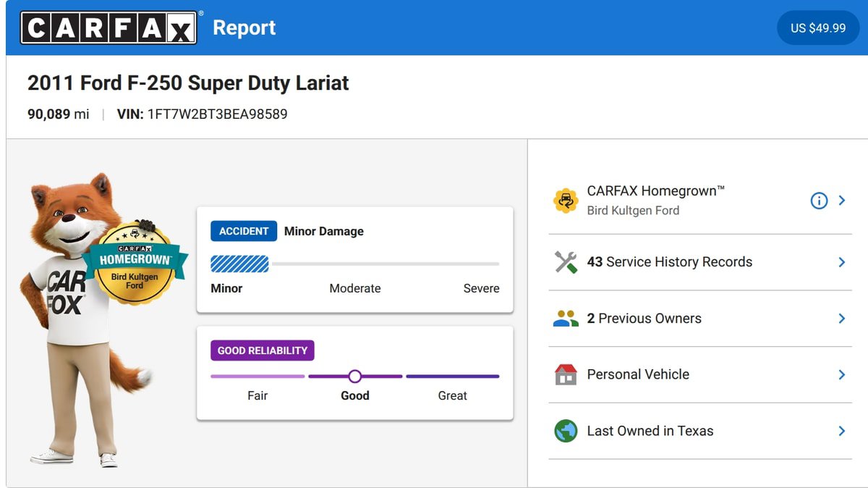Expand the 2 Previous Owners chevron
This screenshot has height=488, width=868.
point(842,319)
